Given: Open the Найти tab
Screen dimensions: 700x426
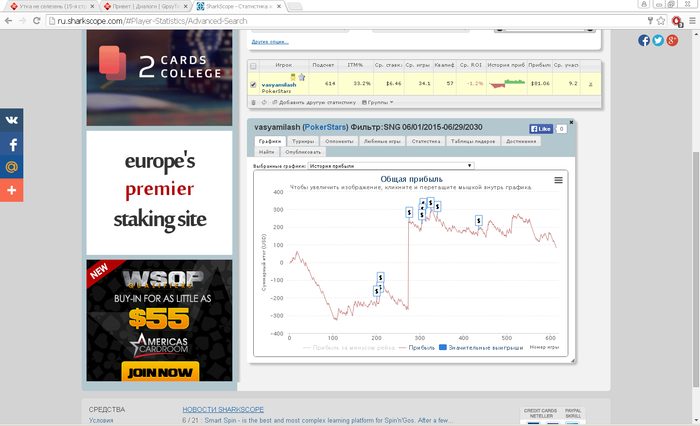Looking at the screenshot, I should 267,152.
